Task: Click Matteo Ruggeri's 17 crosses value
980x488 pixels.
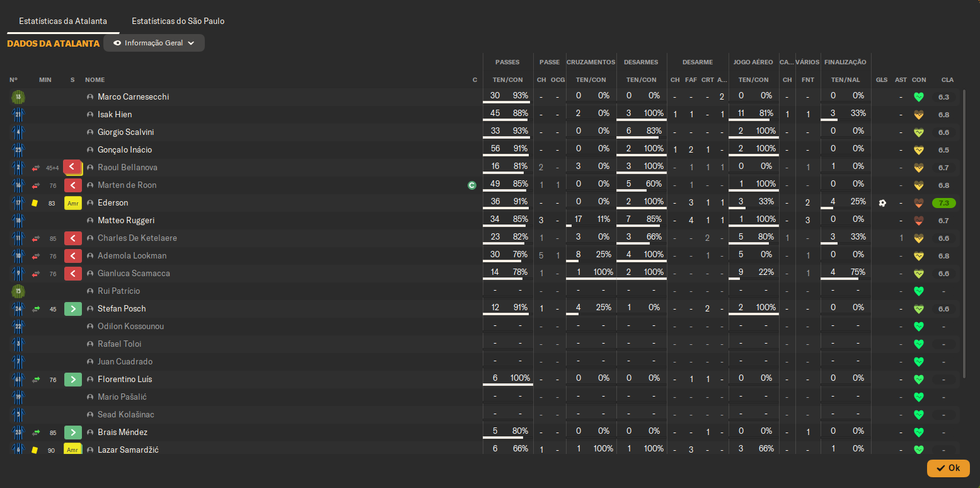Action: (x=579, y=219)
